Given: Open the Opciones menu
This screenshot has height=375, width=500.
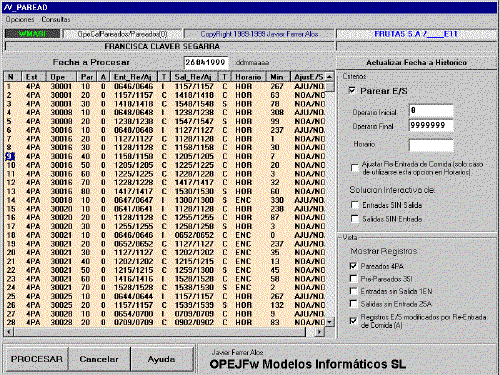Looking at the screenshot, I should (20, 20).
